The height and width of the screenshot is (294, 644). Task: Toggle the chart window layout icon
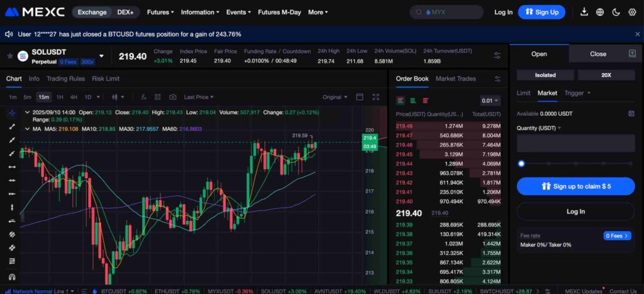pyautogui.click(x=360, y=97)
